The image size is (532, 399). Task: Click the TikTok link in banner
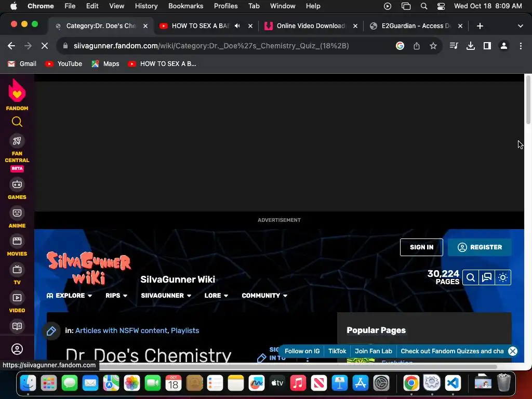pos(337,351)
